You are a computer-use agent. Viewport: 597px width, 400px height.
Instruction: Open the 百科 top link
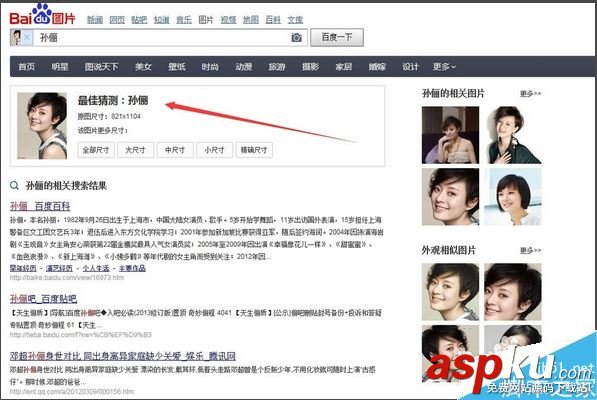coord(273,19)
